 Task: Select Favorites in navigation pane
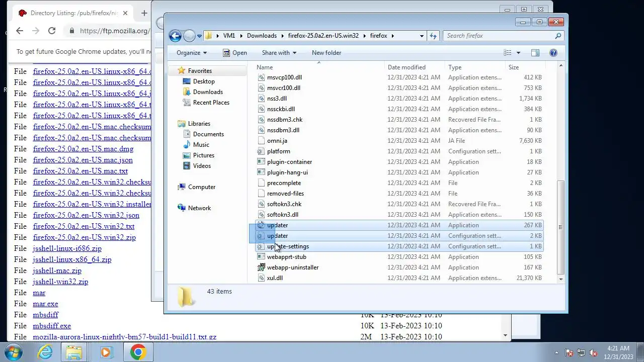pyautogui.click(x=200, y=71)
